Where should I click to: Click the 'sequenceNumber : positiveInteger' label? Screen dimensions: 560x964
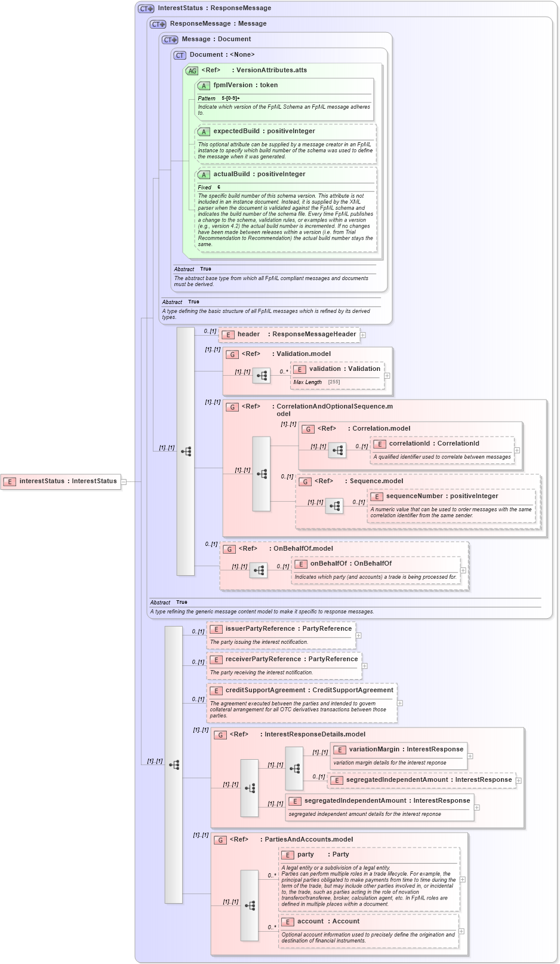coord(442,496)
